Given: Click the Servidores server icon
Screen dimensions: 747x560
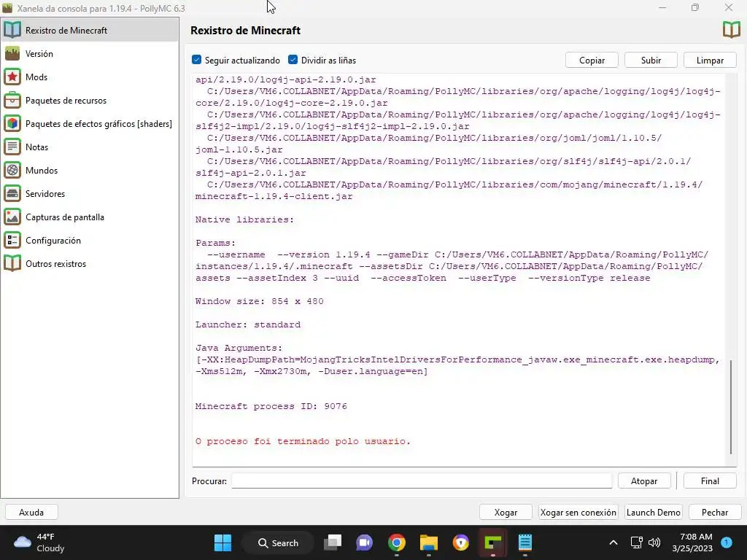Looking at the screenshot, I should 12,193.
